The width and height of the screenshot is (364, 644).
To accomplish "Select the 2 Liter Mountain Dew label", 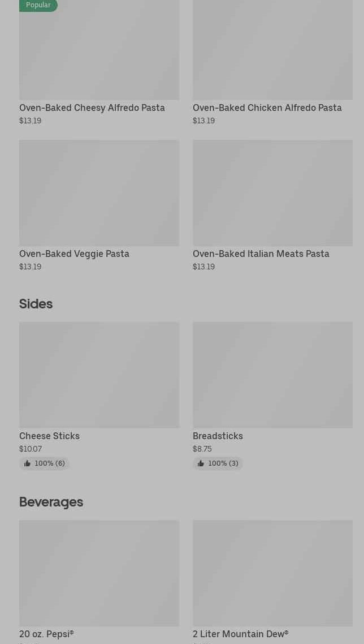I will click(240, 634).
